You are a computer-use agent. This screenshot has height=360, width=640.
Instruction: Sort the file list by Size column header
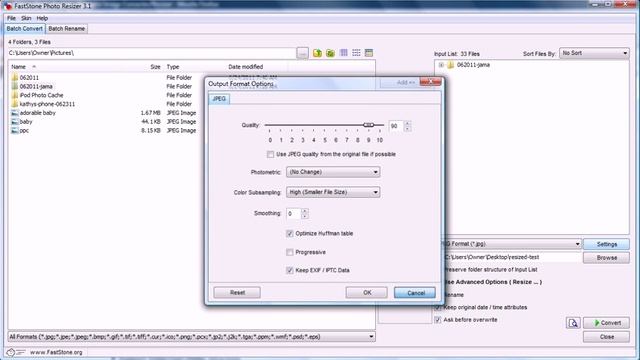[x=155, y=67]
